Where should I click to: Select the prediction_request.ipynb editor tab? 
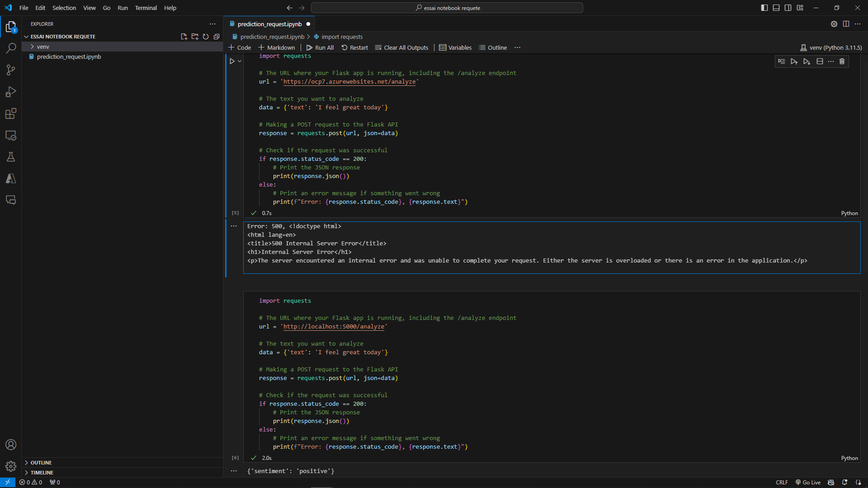click(x=269, y=24)
